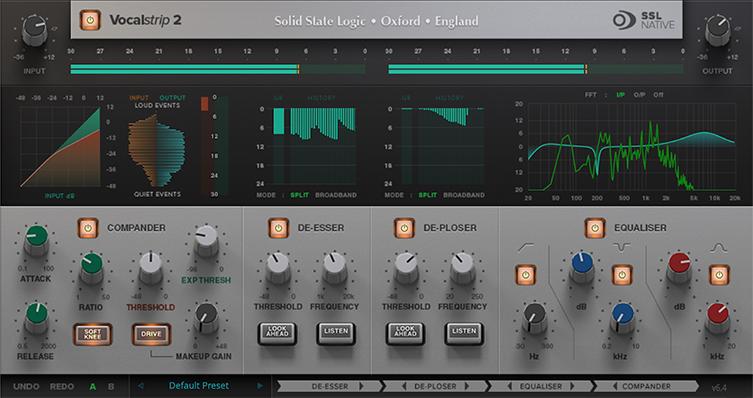Move De-Ploser right in processing order

click(x=466, y=386)
